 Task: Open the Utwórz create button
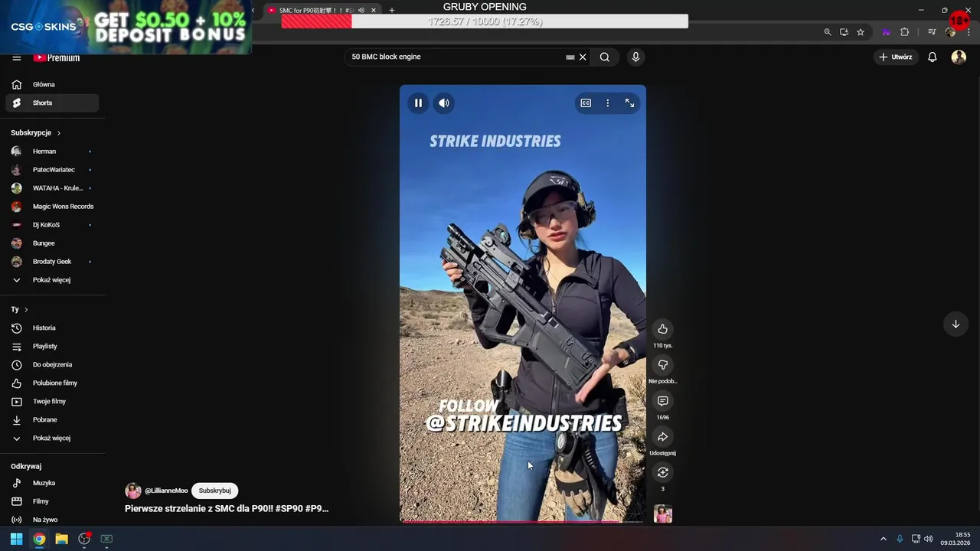(896, 57)
